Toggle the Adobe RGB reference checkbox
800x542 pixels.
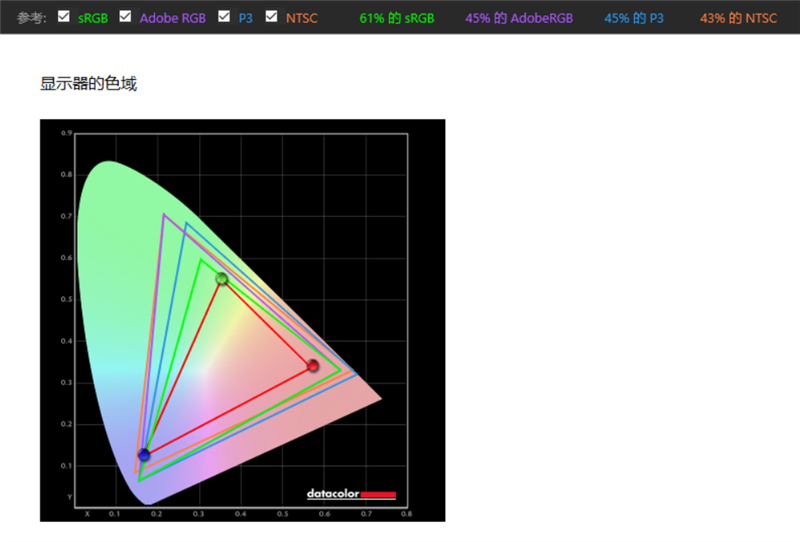[x=125, y=16]
